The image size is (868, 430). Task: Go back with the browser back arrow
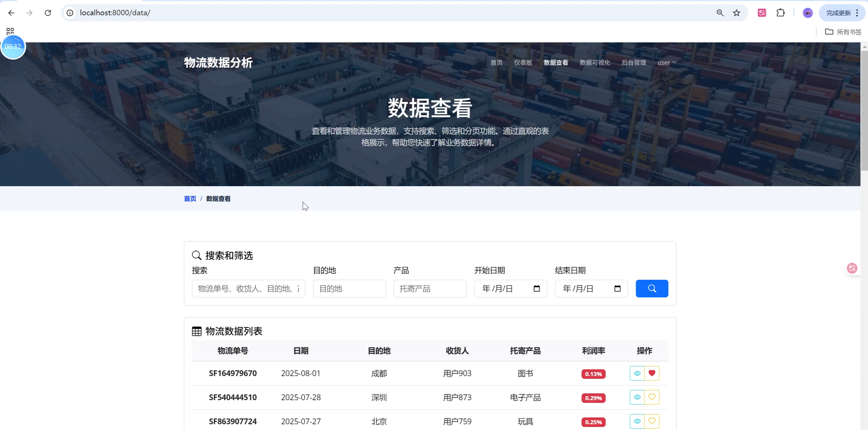click(11, 13)
